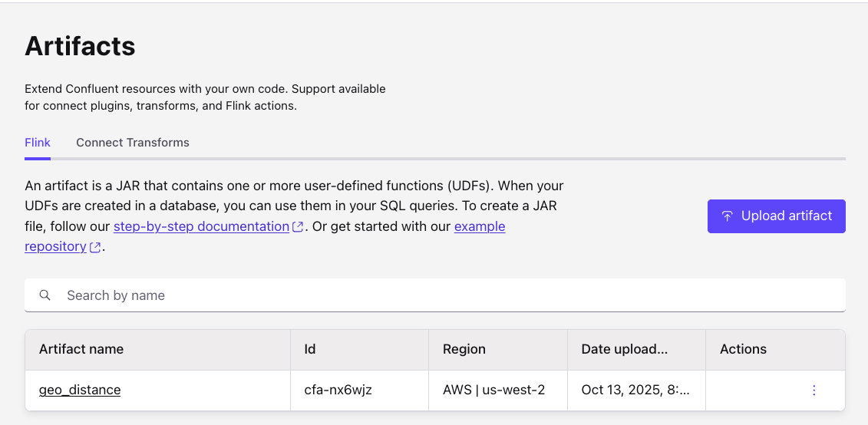Open the step-by-step documentation link
This screenshot has width=868, height=425.
pyautogui.click(x=201, y=226)
